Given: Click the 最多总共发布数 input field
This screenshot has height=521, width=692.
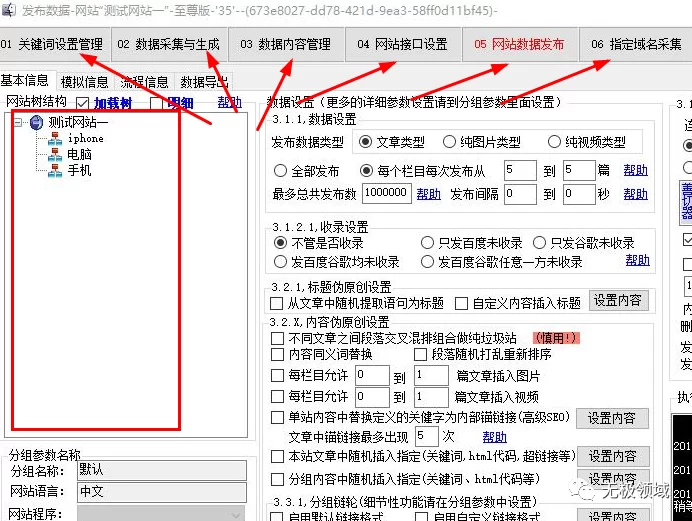Looking at the screenshot, I should point(387,194).
